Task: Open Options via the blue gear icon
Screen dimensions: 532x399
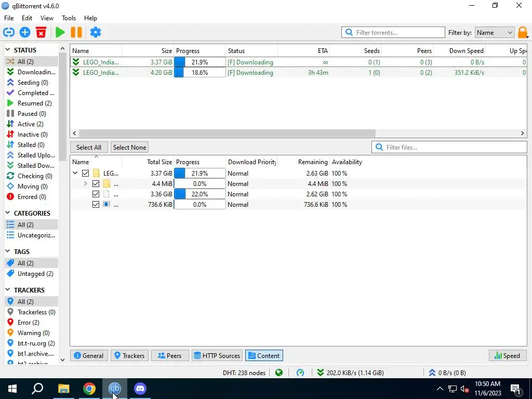Action: point(96,33)
